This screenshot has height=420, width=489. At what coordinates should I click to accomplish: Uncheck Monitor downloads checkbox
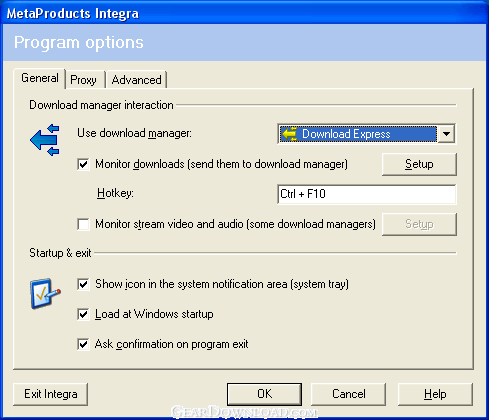(83, 164)
